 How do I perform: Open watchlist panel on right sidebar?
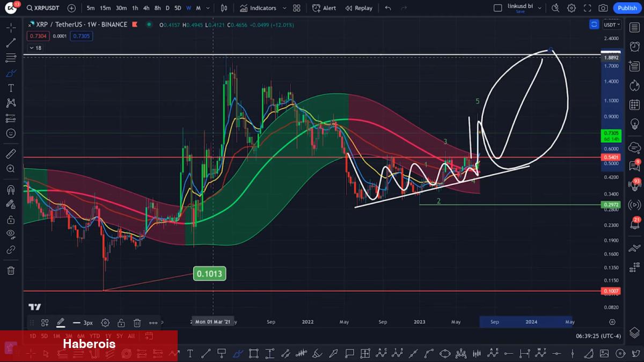634,28
